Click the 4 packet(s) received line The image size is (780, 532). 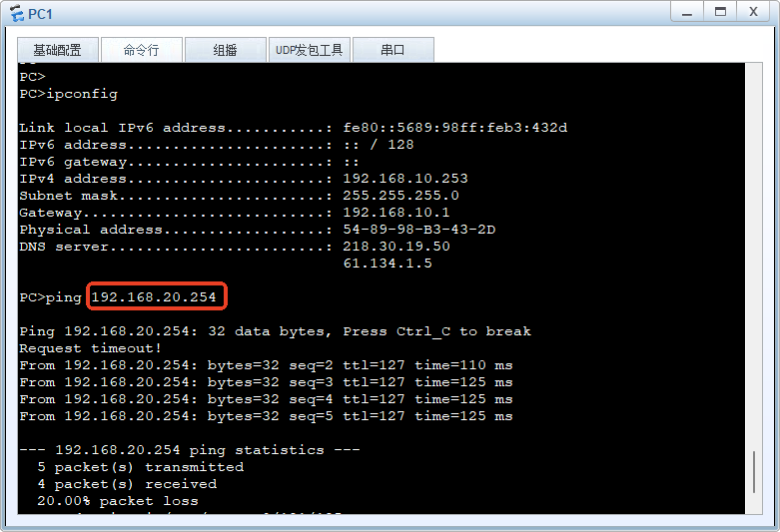click(x=128, y=484)
